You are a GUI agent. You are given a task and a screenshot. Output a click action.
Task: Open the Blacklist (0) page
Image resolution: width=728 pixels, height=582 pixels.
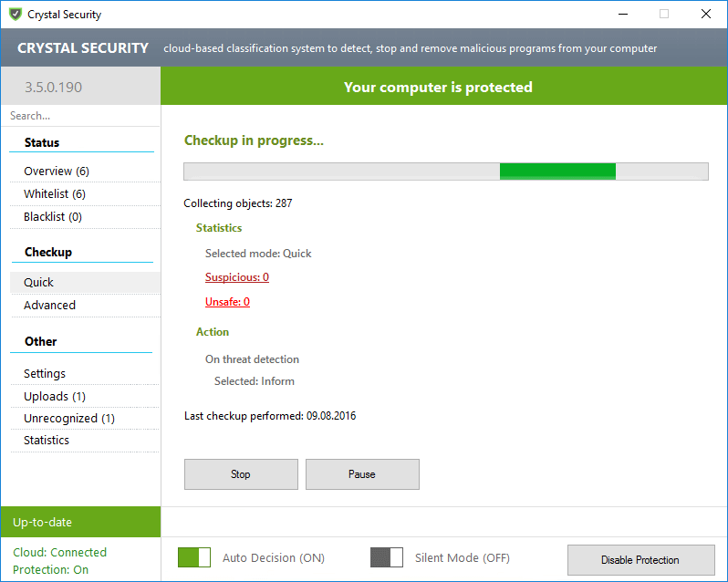[85, 217]
